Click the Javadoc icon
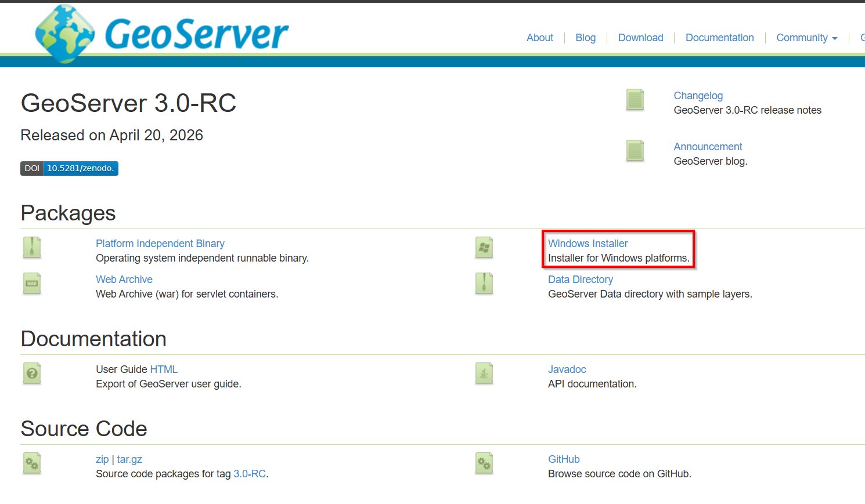Screen dimensions: 865x504 (484, 374)
